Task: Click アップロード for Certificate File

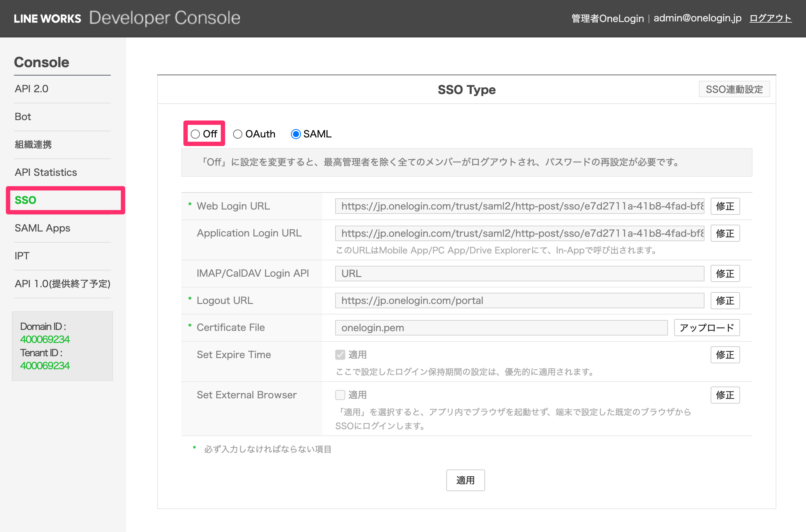Action: (x=707, y=327)
